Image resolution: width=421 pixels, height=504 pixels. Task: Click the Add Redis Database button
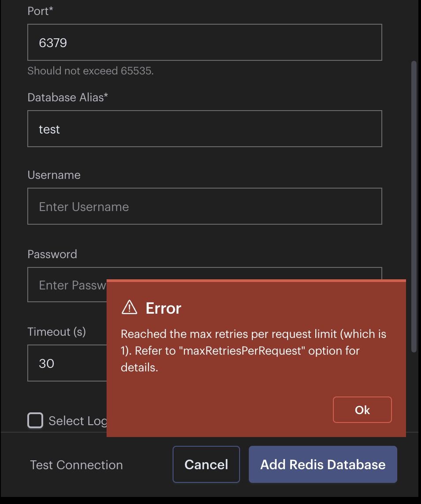click(x=323, y=464)
